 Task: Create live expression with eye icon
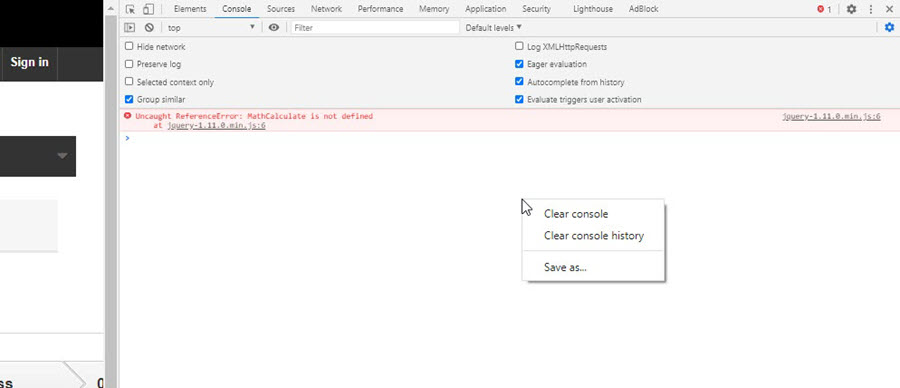coord(274,27)
